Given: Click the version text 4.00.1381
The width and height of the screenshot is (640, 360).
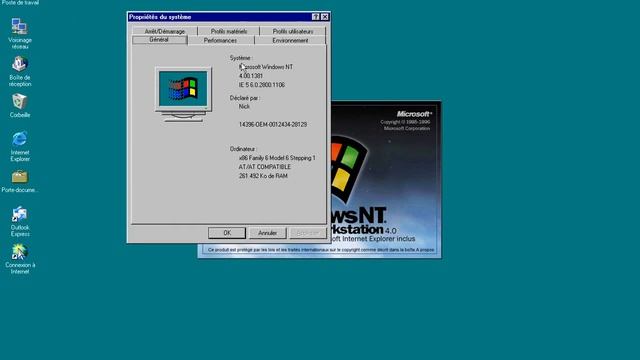Looking at the screenshot, I should pos(251,76).
